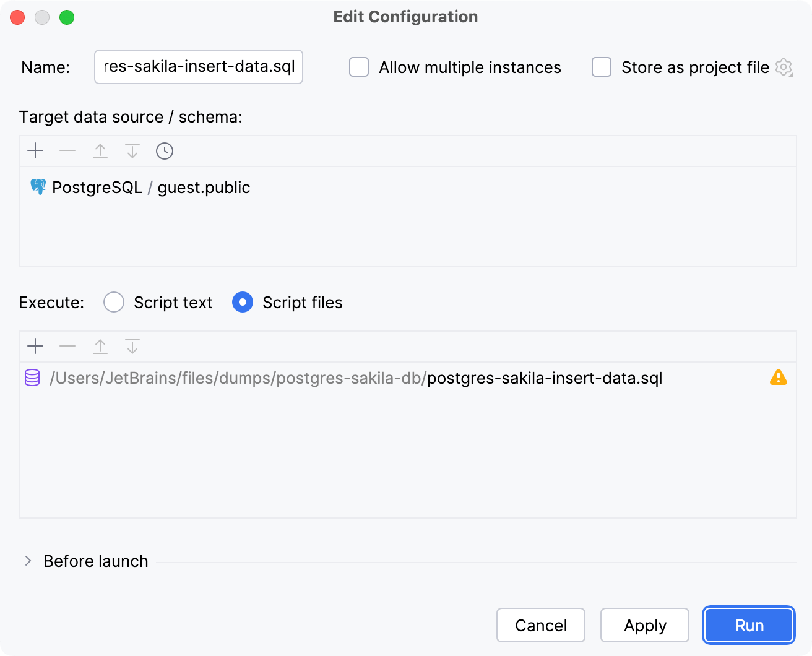Remove the selected data source
Viewport: 812px width, 656px height.
point(67,150)
